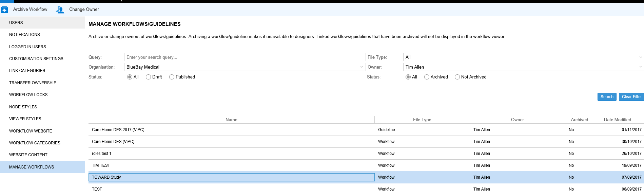
Task: Click the Change Owner person icon
Action: coord(60,10)
